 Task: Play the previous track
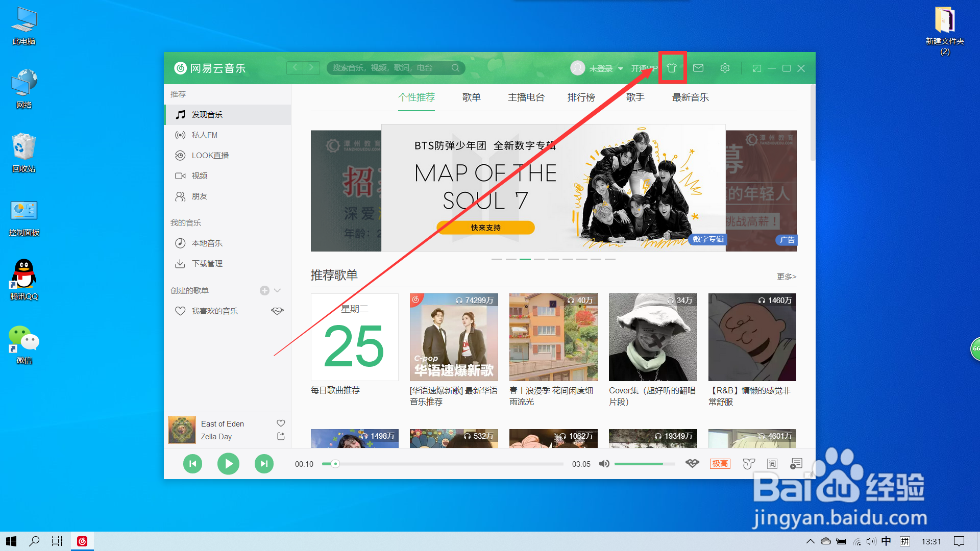coord(192,464)
